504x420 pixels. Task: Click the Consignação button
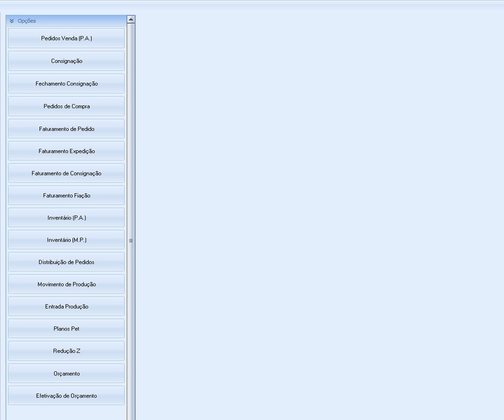pyautogui.click(x=67, y=61)
